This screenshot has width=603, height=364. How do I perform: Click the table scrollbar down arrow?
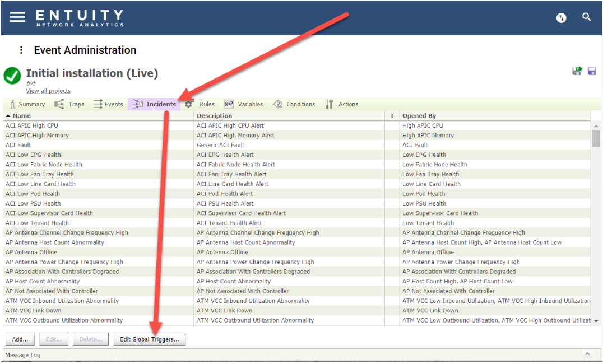tap(596, 320)
